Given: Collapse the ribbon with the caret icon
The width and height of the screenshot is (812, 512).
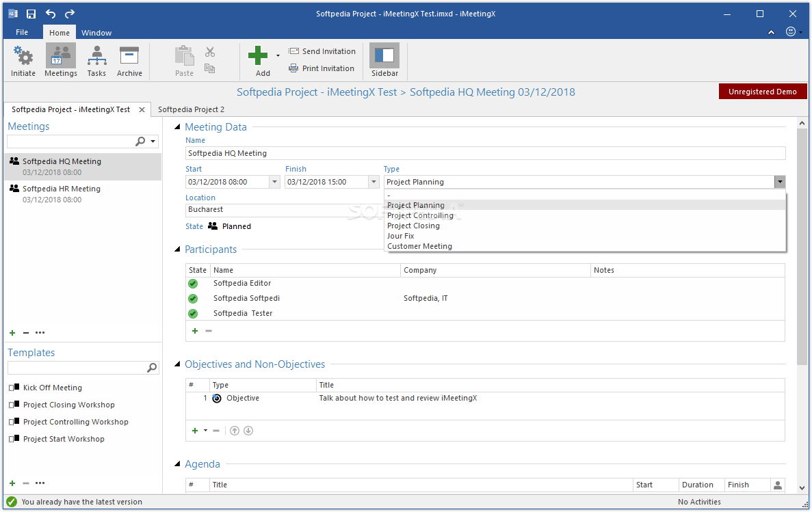Looking at the screenshot, I should pos(771,32).
